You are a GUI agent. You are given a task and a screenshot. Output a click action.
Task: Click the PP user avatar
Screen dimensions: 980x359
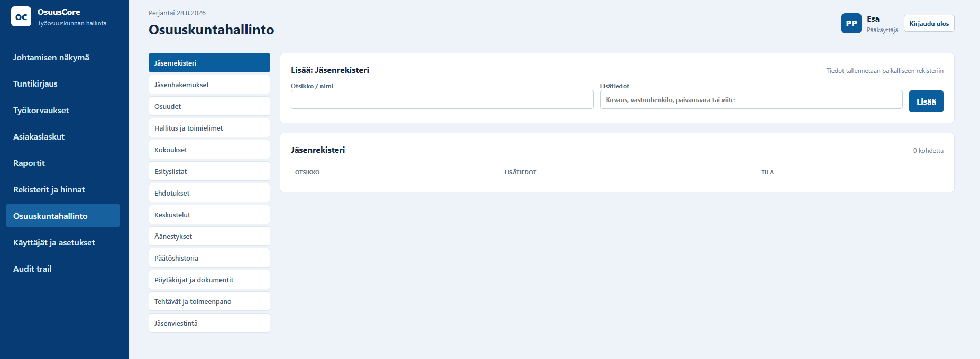[851, 23]
